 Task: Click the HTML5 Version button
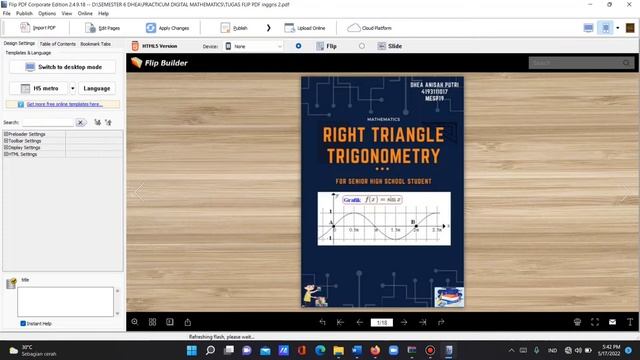tap(154, 46)
